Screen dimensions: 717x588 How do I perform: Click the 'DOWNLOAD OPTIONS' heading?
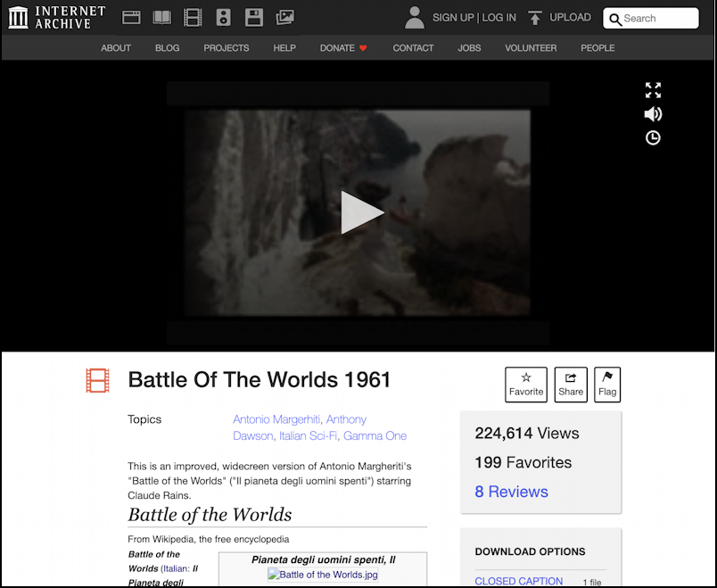tap(530, 551)
